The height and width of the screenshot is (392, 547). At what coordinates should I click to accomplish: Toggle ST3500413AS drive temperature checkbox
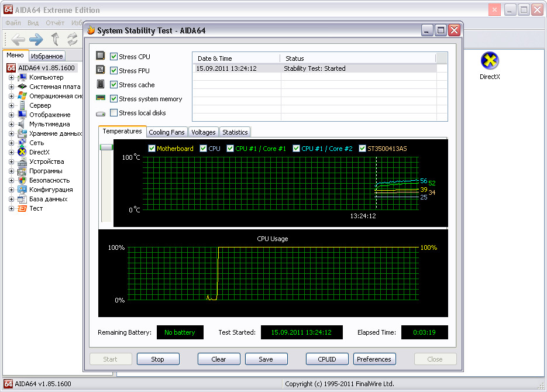[363, 148]
